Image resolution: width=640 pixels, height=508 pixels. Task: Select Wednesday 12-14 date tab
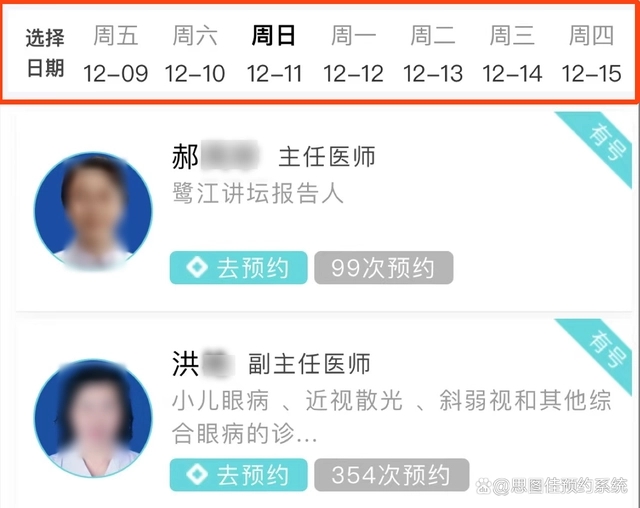click(512, 54)
